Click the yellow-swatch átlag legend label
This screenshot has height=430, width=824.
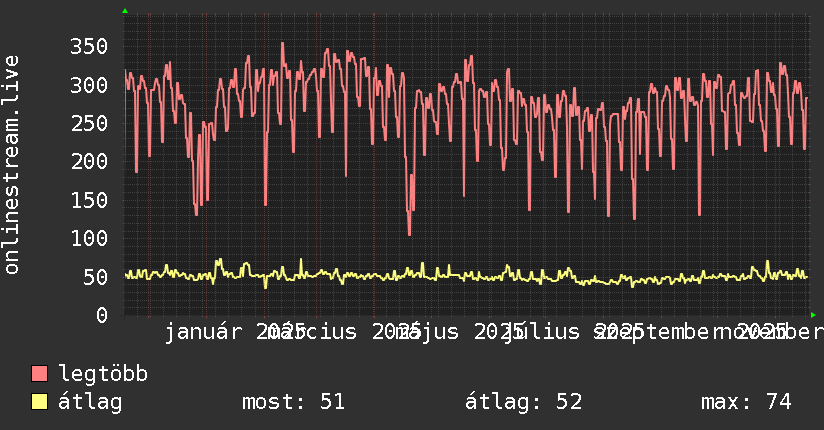(x=90, y=402)
